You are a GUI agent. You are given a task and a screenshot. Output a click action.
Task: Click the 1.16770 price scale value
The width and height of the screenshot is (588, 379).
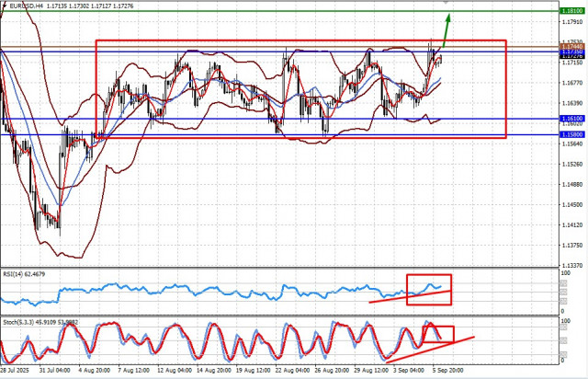pos(572,83)
